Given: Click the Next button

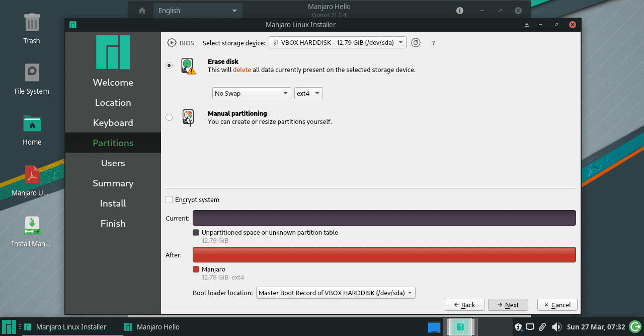Looking at the screenshot, I should (x=508, y=305).
